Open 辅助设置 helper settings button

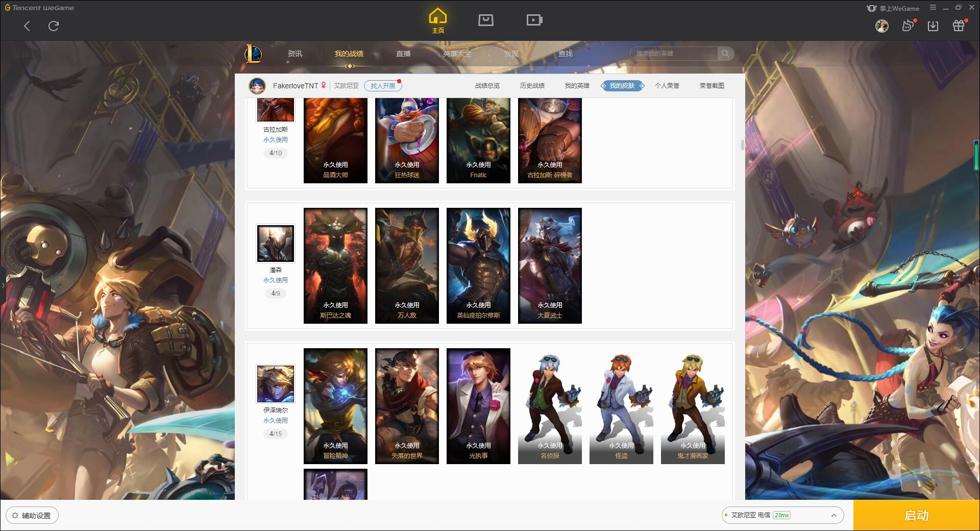coord(32,515)
